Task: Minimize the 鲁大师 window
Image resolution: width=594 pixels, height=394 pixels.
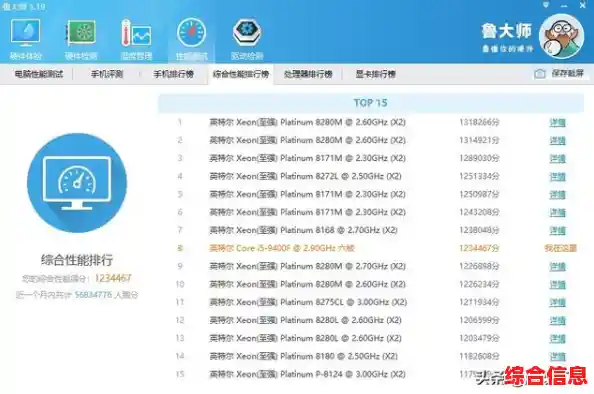Action: point(564,6)
